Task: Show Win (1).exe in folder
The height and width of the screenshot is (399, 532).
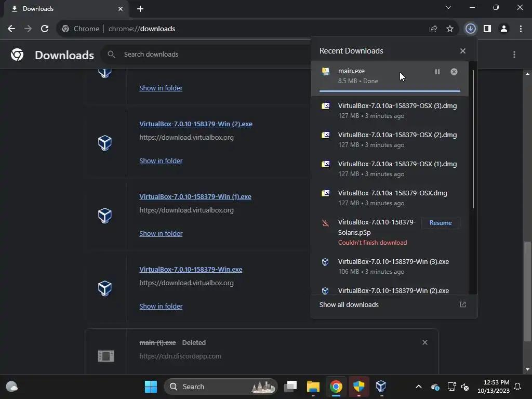Action: tap(161, 233)
